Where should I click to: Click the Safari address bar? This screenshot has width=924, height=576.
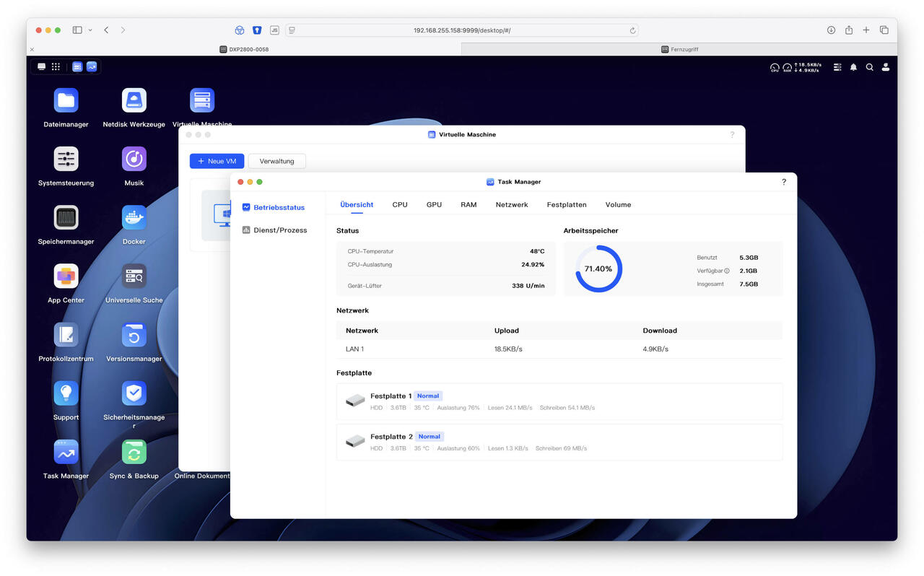coord(462,30)
